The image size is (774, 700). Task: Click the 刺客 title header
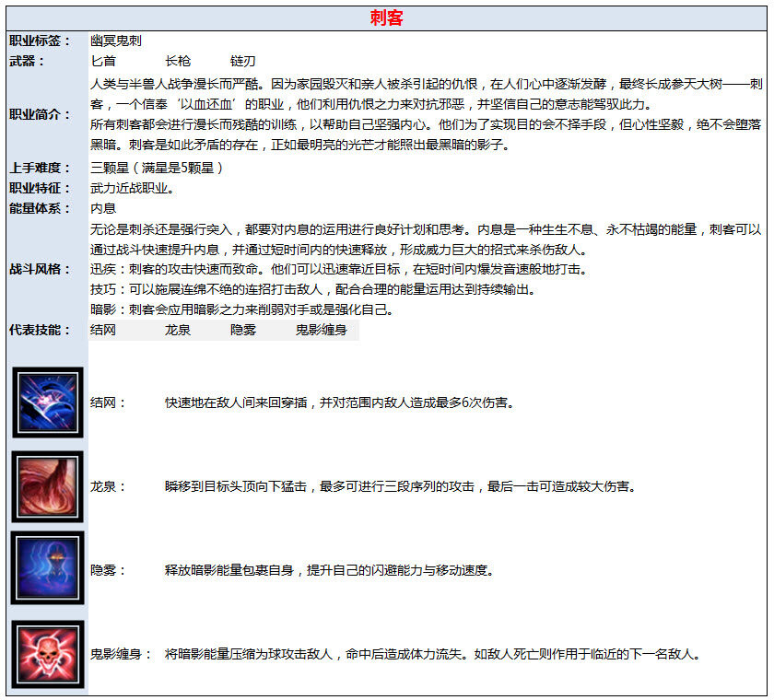pos(386,17)
